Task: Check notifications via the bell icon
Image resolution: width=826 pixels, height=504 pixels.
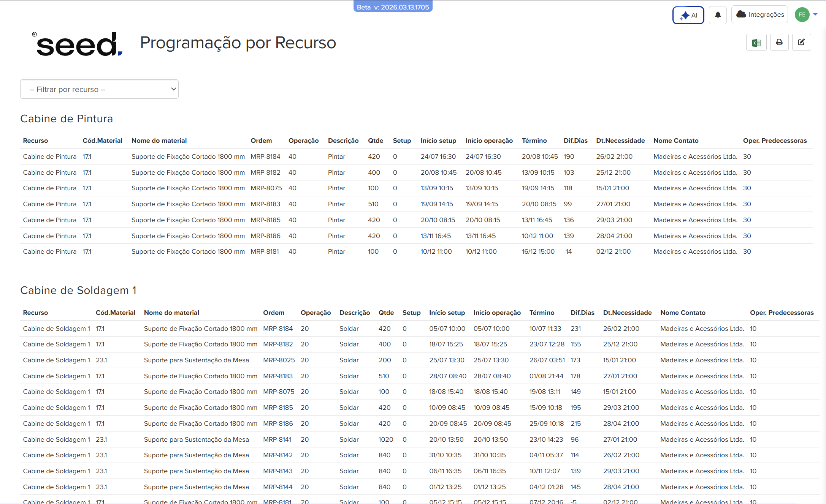Action: point(718,15)
